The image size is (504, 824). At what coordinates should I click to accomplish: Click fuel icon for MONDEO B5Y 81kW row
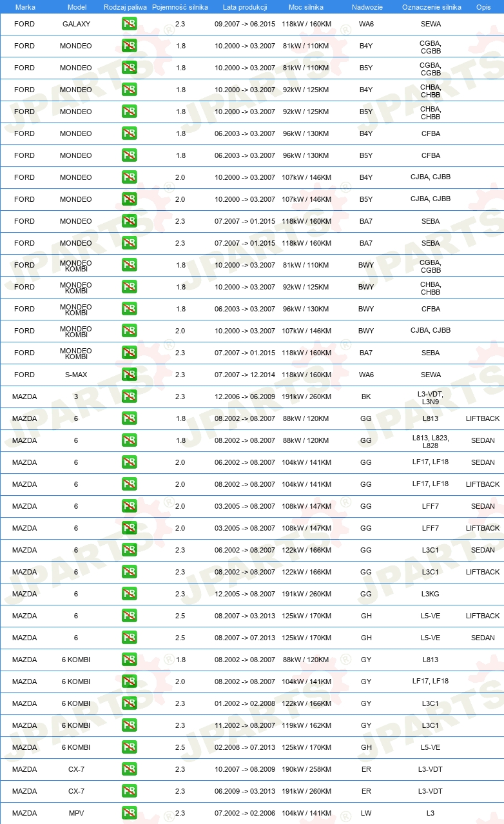click(x=130, y=68)
